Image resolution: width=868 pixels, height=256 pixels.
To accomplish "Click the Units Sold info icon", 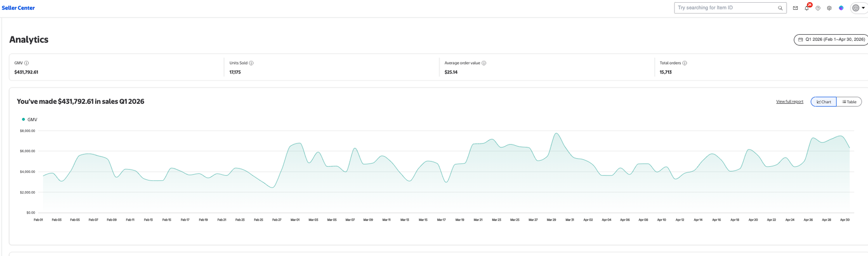I will (251, 63).
